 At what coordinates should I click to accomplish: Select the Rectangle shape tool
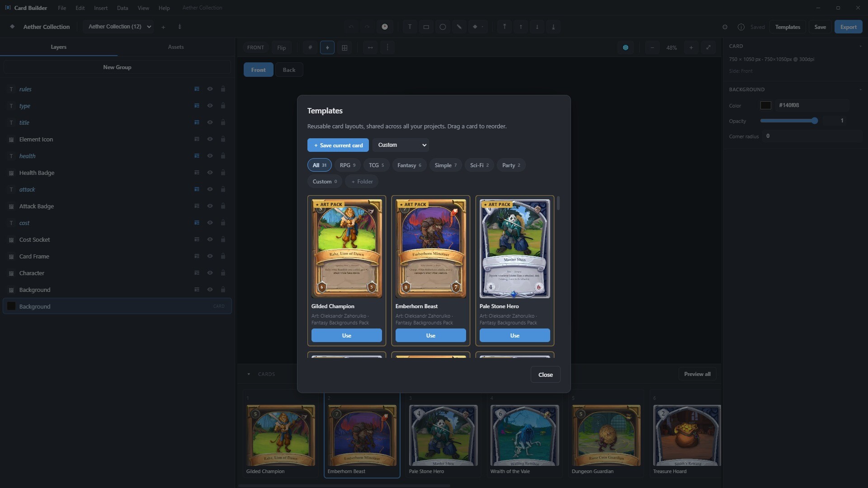(x=426, y=27)
